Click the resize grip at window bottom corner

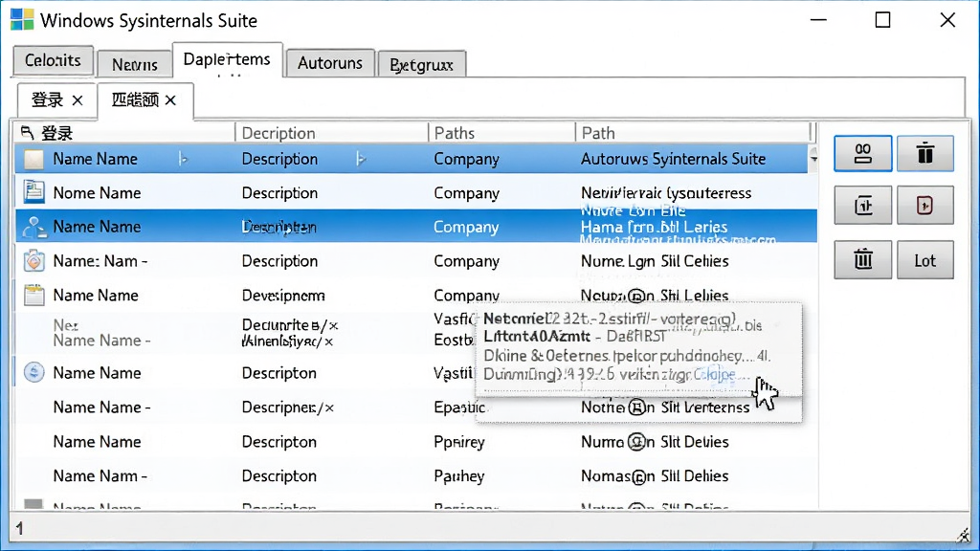965,535
